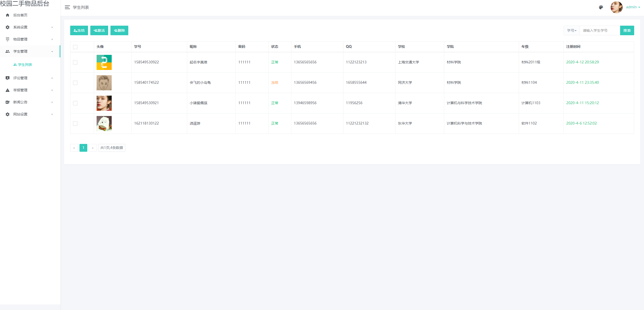The height and width of the screenshot is (310, 644).
Task: Open the 学生列表 submenu item
Action: [x=25, y=65]
